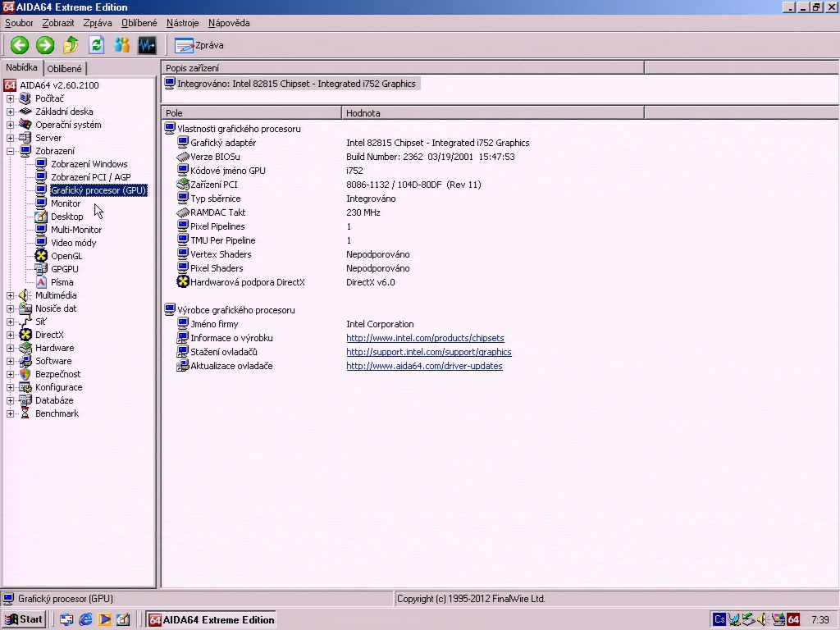Viewport: 840px width, 630px height.
Task: Open the Zobrazit menu
Action: coord(58,23)
